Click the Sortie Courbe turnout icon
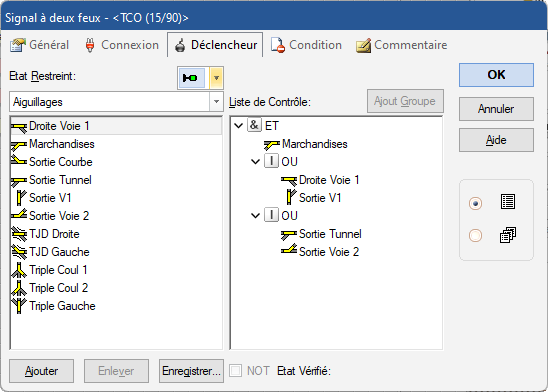 [x=19, y=162]
